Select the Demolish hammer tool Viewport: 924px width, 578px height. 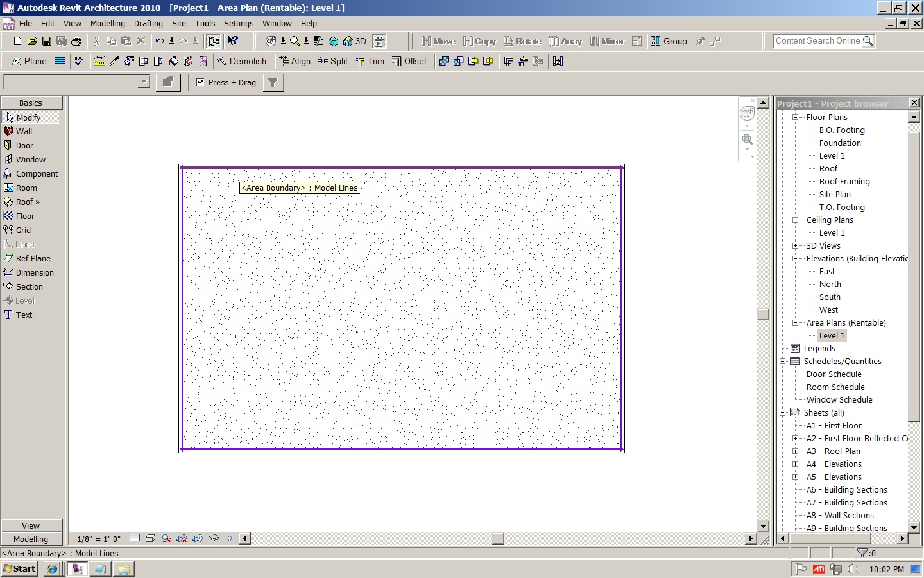(241, 61)
